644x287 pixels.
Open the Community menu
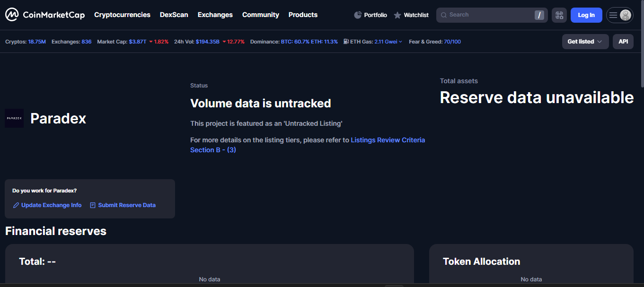[261, 15]
